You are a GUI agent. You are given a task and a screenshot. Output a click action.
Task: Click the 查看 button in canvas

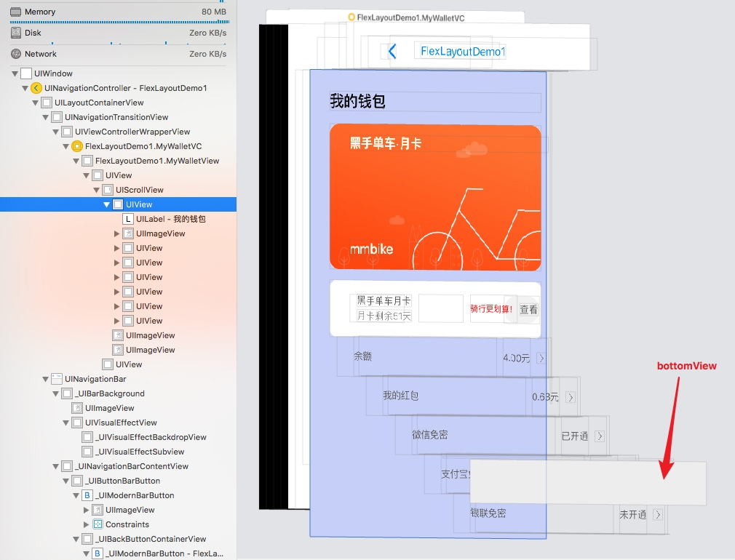(x=528, y=310)
